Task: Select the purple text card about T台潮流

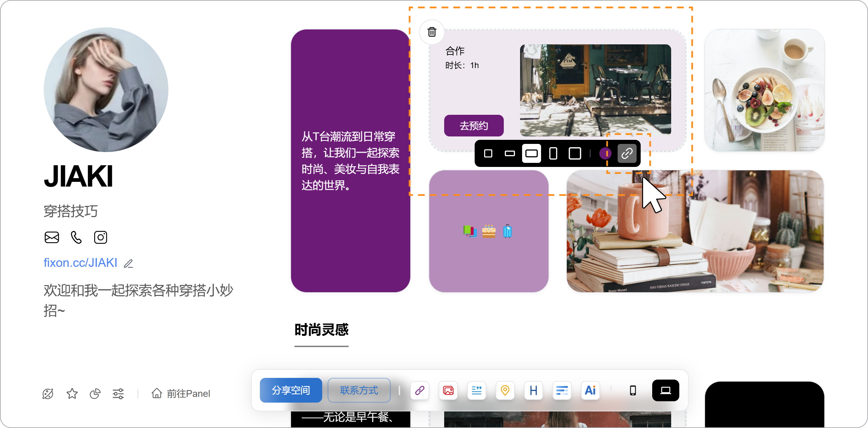Action: 350,161
